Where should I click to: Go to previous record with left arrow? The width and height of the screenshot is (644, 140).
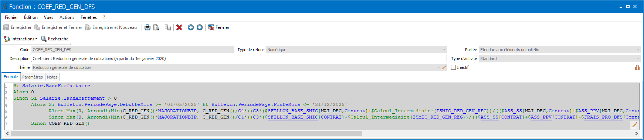tap(191, 27)
